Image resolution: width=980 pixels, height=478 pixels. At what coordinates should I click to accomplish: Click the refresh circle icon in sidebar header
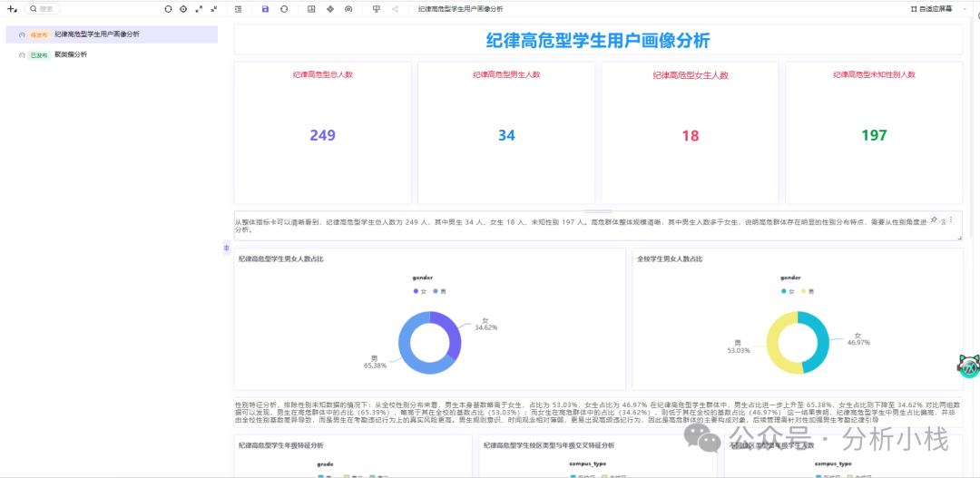click(x=168, y=9)
